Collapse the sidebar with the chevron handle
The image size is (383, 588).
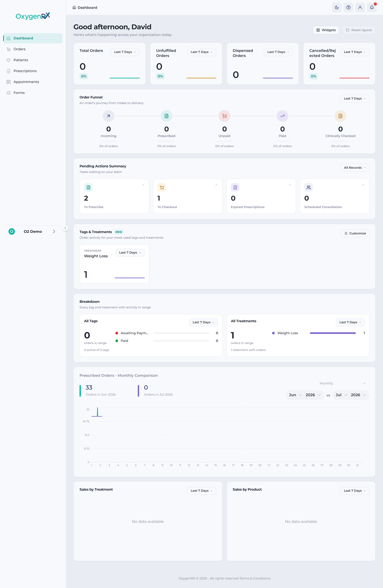tap(65, 228)
